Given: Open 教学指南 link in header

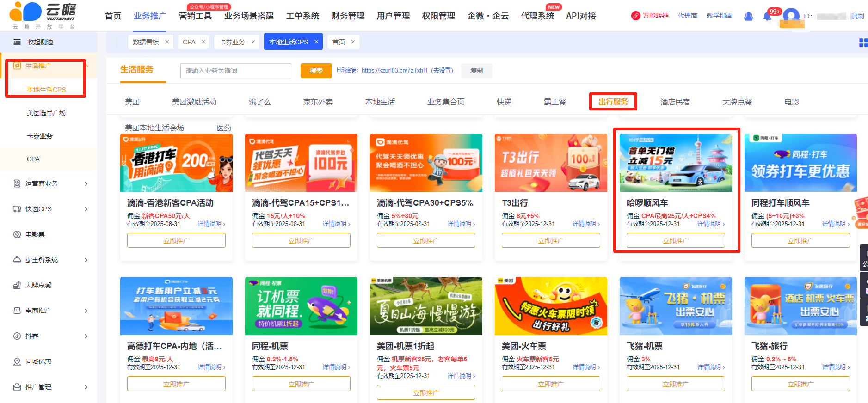Looking at the screenshot, I should coord(719,16).
